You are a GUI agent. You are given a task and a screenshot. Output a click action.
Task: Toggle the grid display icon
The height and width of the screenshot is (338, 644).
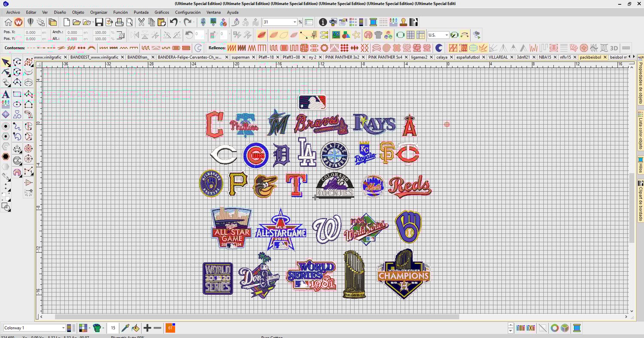[x=410, y=35]
